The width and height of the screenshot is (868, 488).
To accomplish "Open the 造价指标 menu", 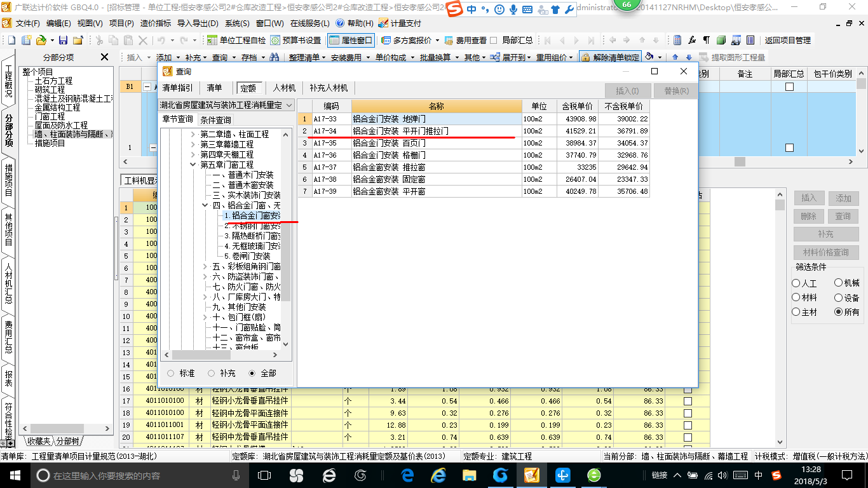I will tap(156, 23).
